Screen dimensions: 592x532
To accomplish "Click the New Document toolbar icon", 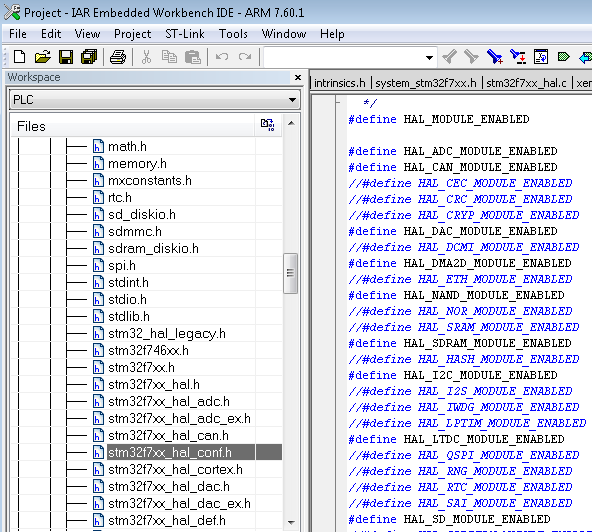I will [x=20, y=57].
